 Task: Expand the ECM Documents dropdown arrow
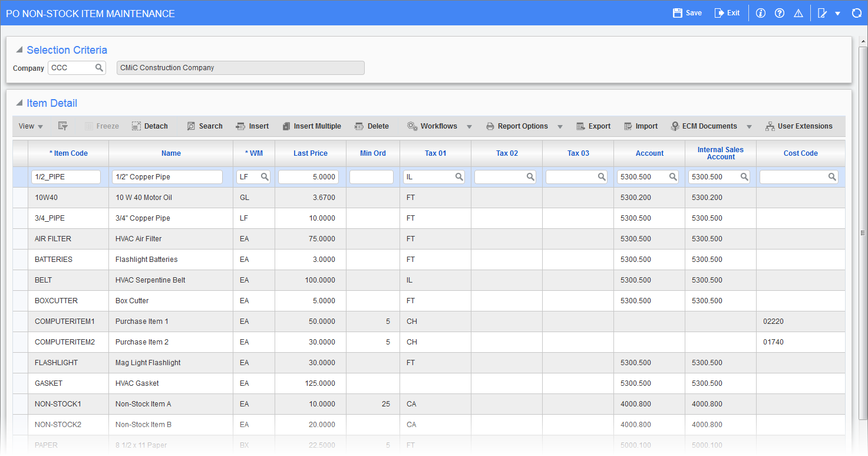(x=749, y=127)
